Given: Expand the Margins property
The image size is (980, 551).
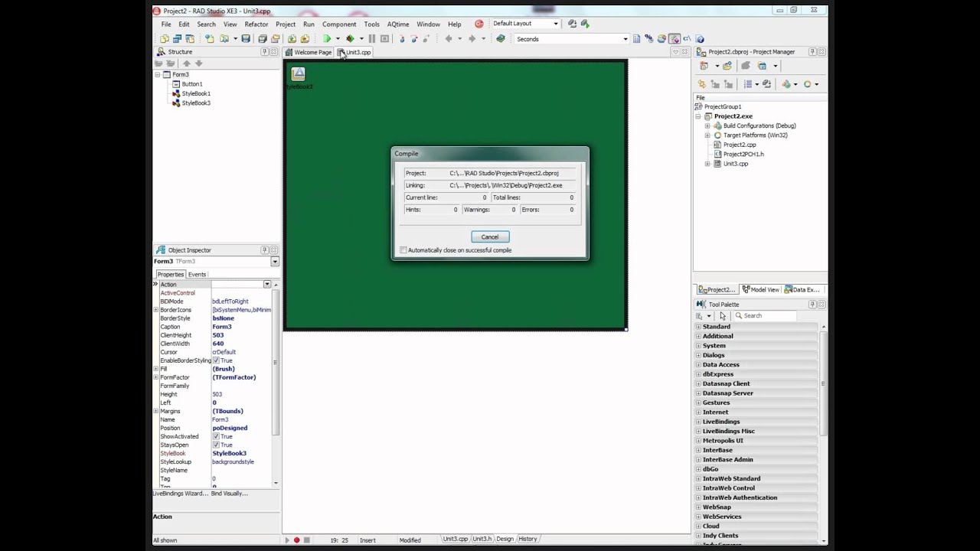Looking at the screenshot, I should tap(156, 411).
